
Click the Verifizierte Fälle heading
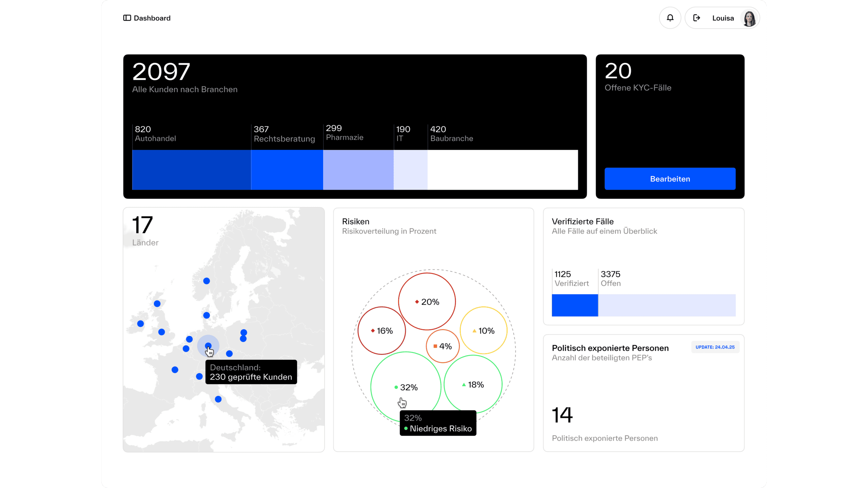tap(583, 221)
